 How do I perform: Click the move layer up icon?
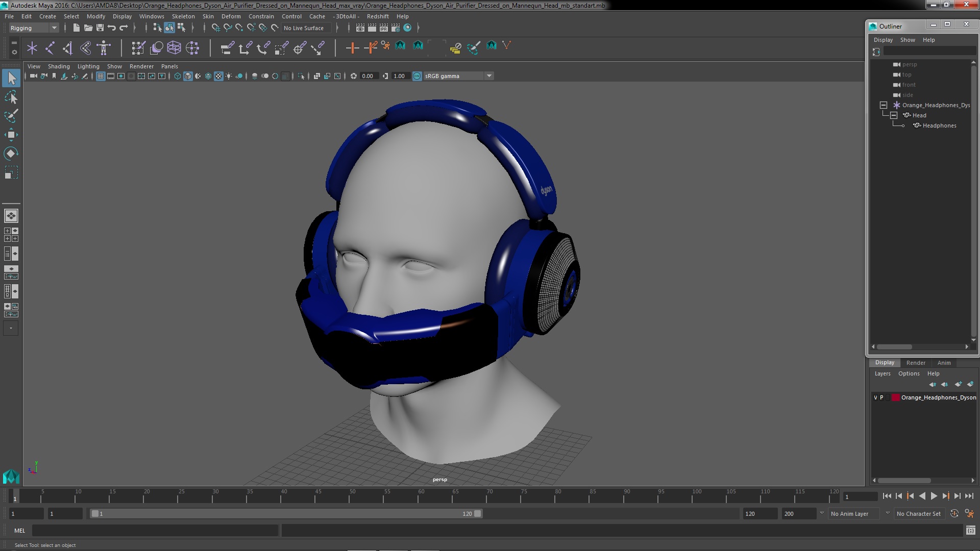pos(933,384)
